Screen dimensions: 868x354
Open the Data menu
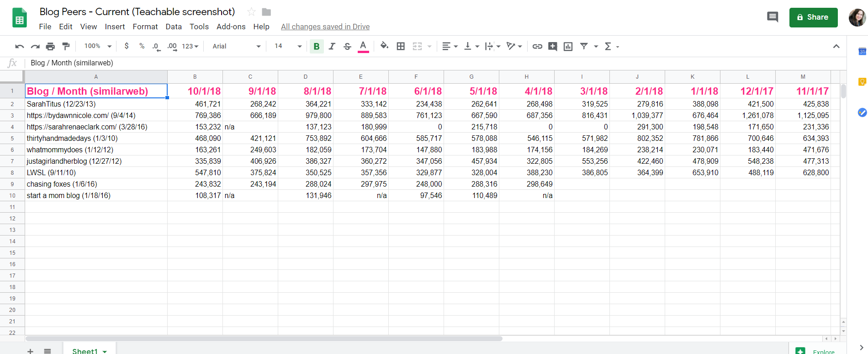coord(174,27)
